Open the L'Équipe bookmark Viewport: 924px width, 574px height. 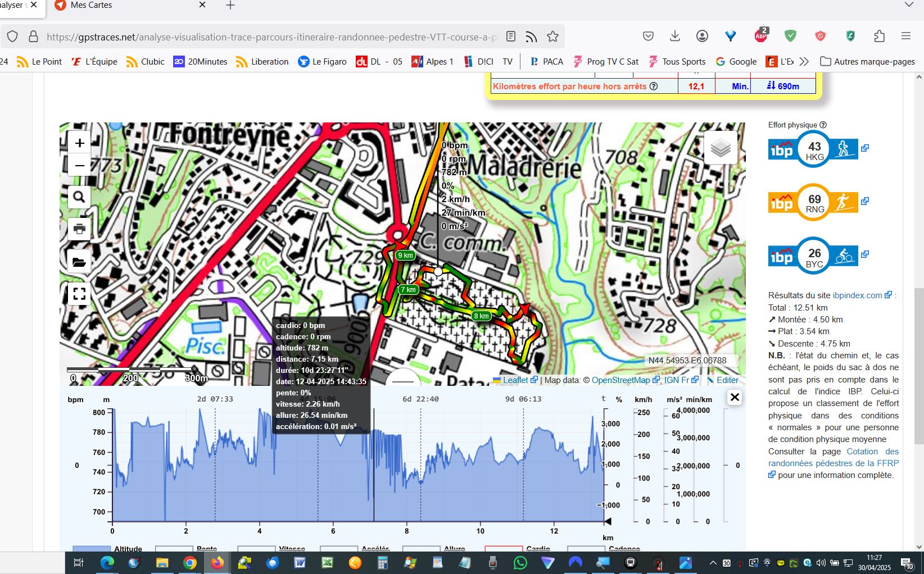[94, 62]
